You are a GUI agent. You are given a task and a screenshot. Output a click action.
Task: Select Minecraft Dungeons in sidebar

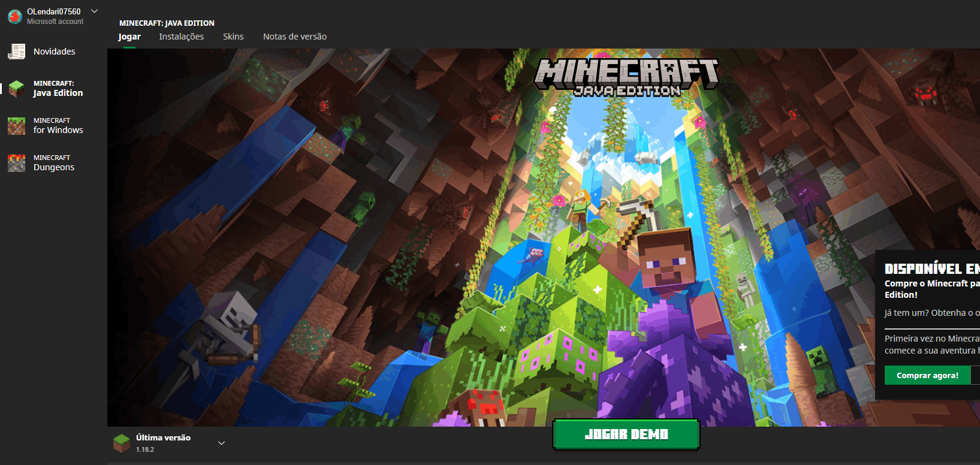[x=54, y=163]
